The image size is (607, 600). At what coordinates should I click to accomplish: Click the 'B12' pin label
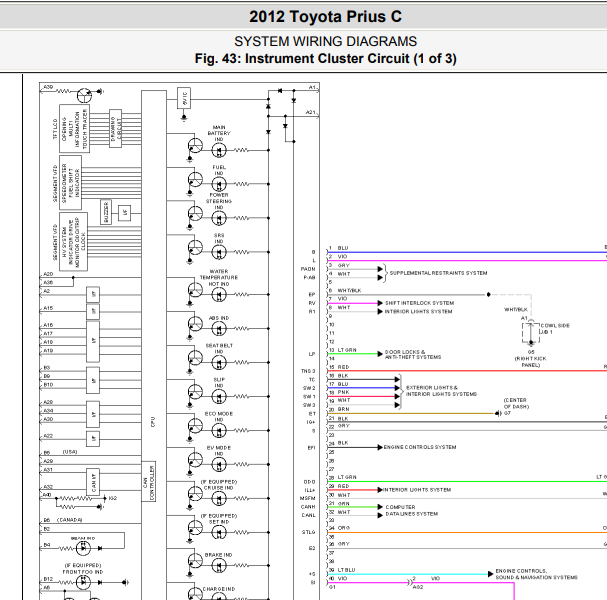pyautogui.click(x=48, y=579)
